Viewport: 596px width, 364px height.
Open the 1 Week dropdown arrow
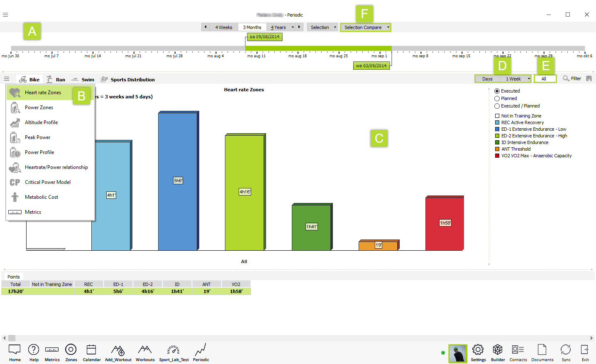[529, 79]
